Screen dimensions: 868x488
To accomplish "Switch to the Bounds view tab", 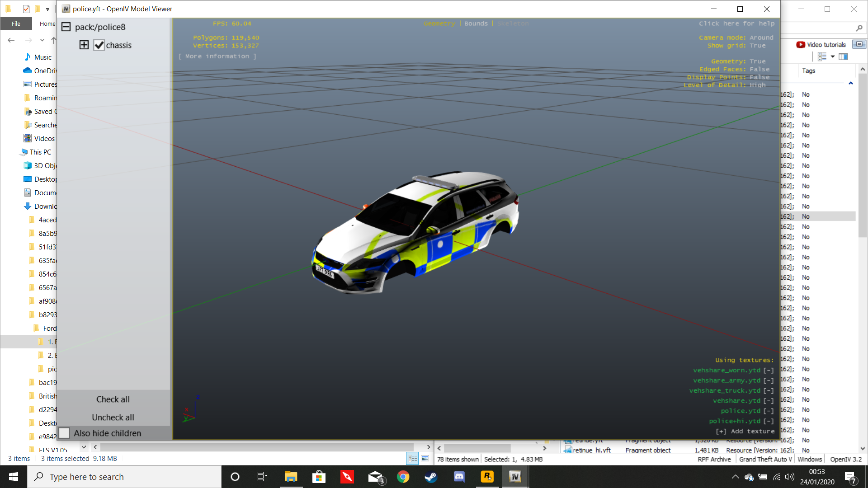I will pos(476,23).
